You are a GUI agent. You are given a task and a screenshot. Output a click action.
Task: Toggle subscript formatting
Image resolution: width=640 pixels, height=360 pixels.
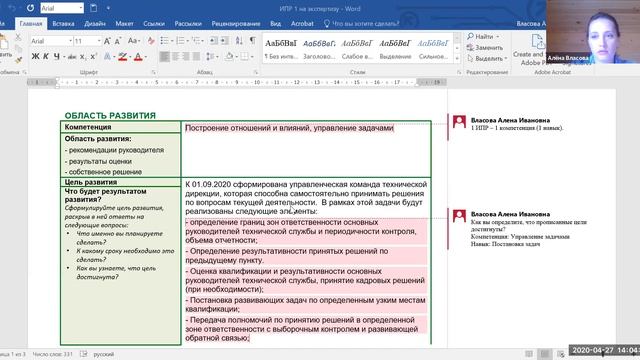pyautogui.click(x=83, y=57)
